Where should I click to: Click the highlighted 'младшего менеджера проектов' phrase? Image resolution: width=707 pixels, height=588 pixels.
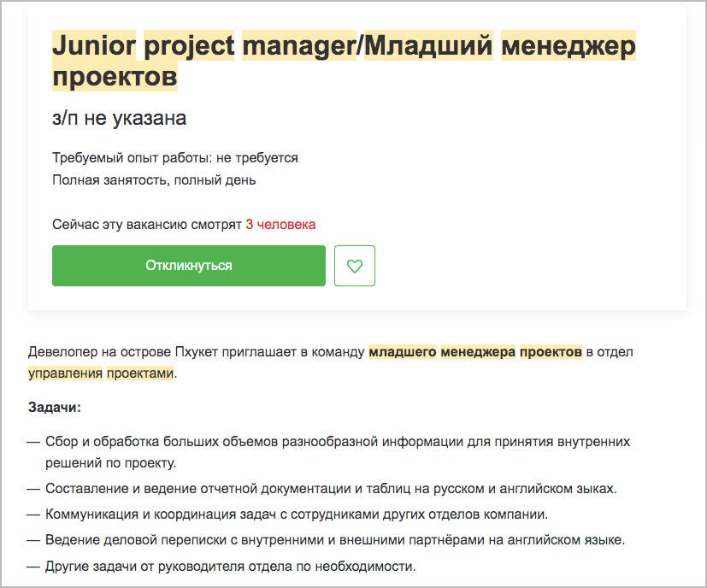coord(475,352)
